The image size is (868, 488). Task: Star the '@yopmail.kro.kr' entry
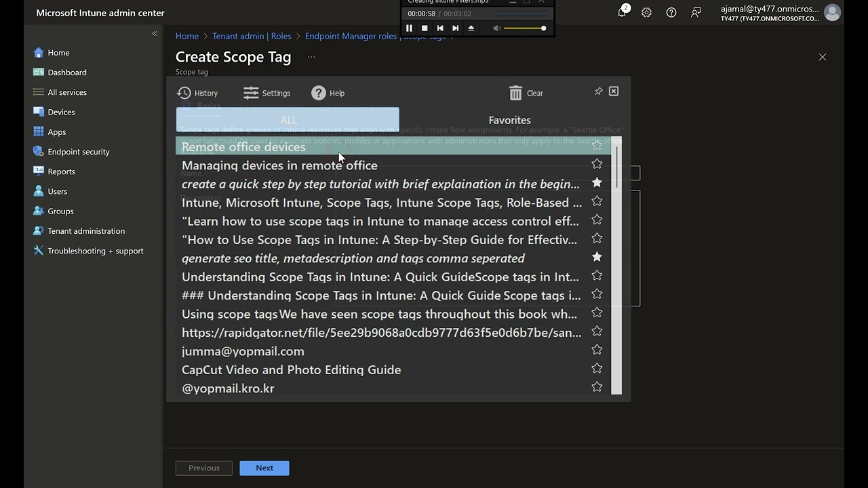pyautogui.click(x=597, y=387)
